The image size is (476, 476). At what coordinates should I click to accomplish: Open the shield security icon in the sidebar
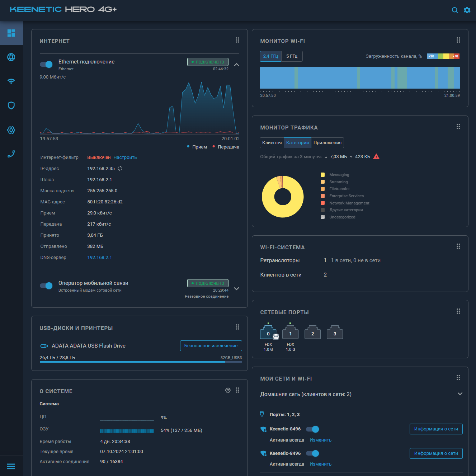(x=11, y=105)
